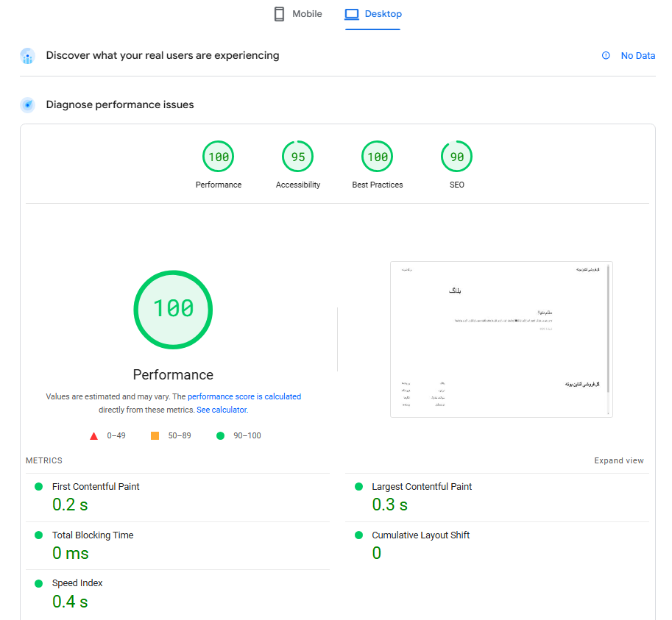Image resolution: width=672 pixels, height=620 pixels.
Task: Click the real users experience chart icon
Action: [x=27, y=56]
